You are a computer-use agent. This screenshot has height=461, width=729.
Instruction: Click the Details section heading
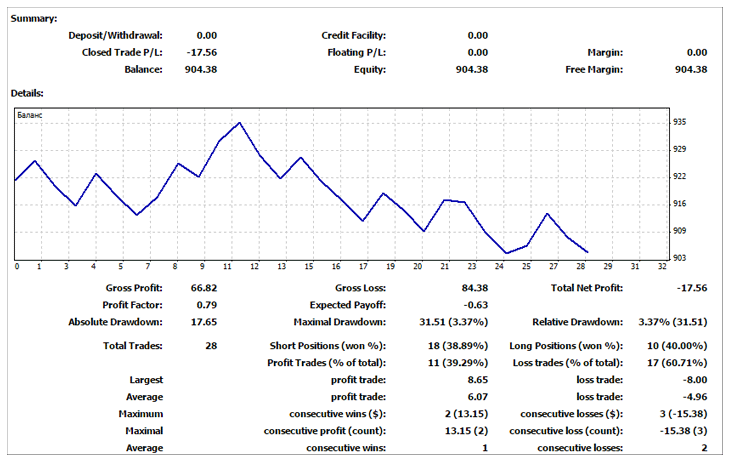click(28, 92)
